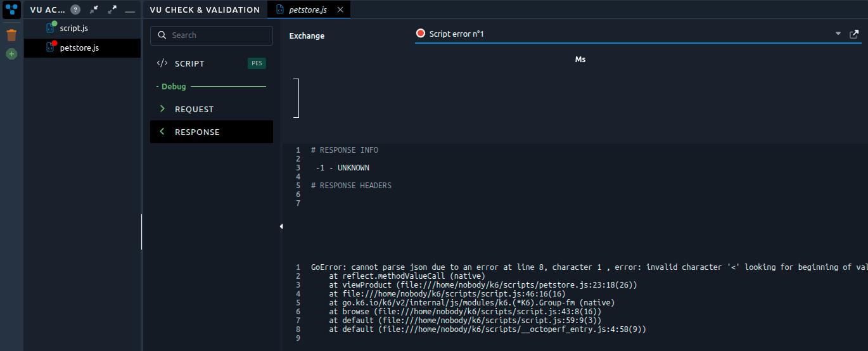Viewport: 868px width, 351px height.
Task: Click the __octoperf_entry.js:4:58 stack line
Action: point(487,329)
